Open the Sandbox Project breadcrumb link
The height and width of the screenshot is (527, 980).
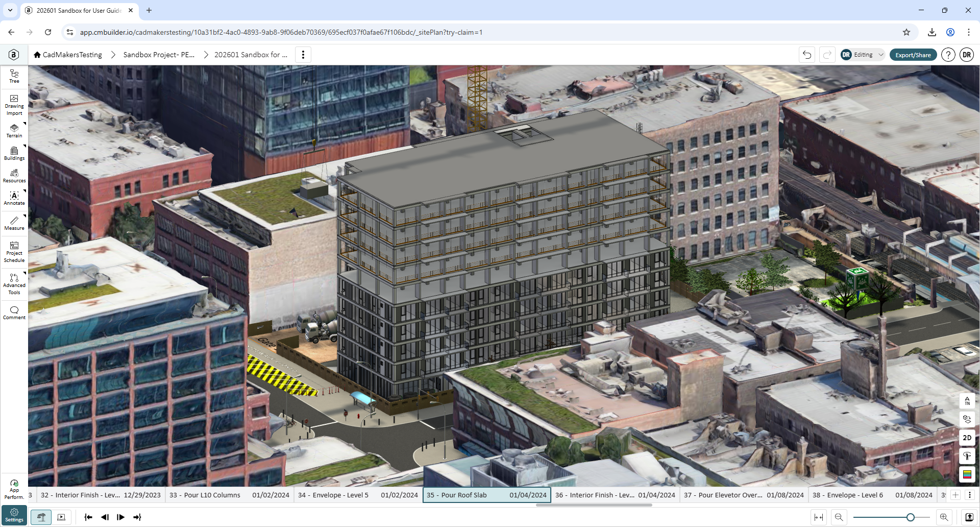(159, 55)
